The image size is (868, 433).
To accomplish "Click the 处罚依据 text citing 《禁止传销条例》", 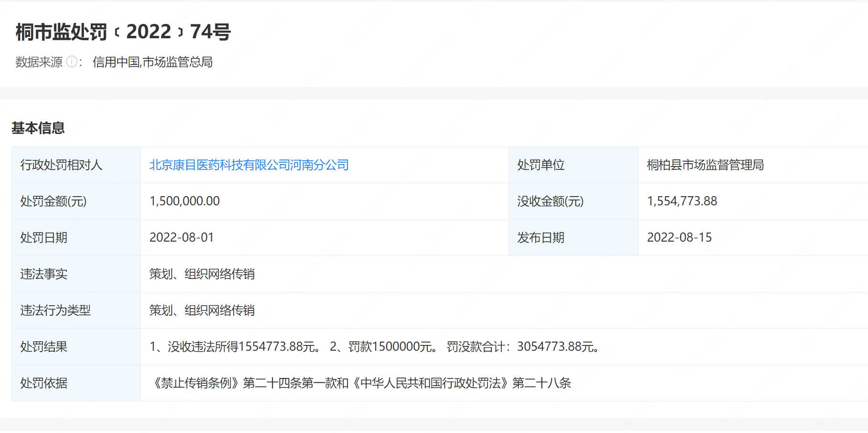I will click(361, 383).
